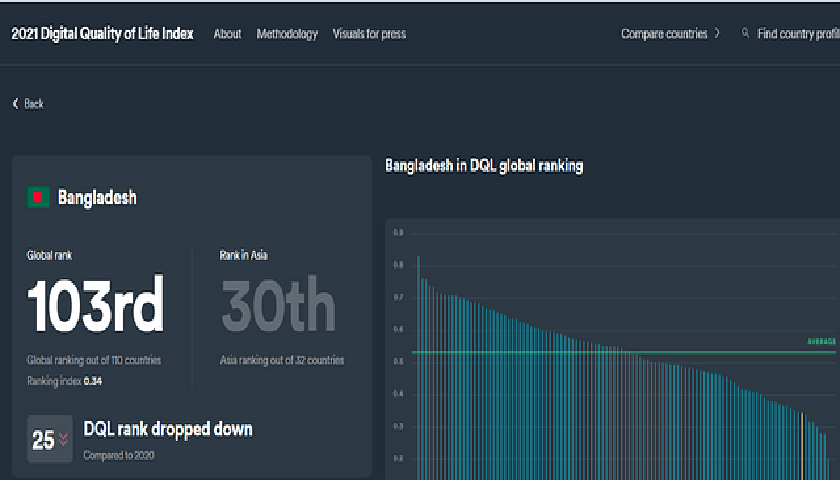Click the Bangladesh in DQL global ranking heading

(484, 166)
